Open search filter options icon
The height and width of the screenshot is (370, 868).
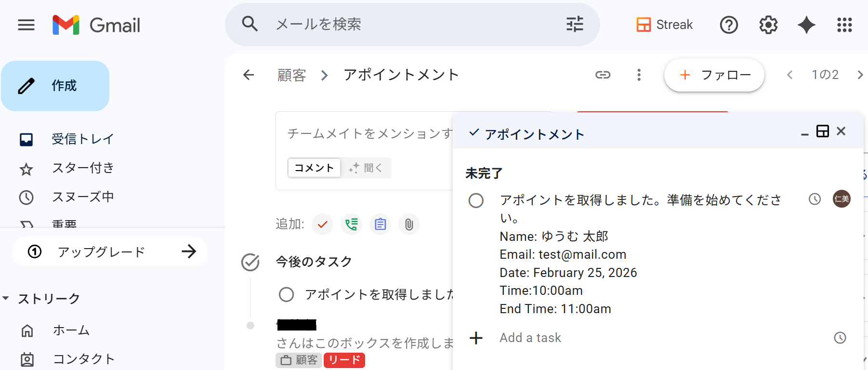coord(575,24)
